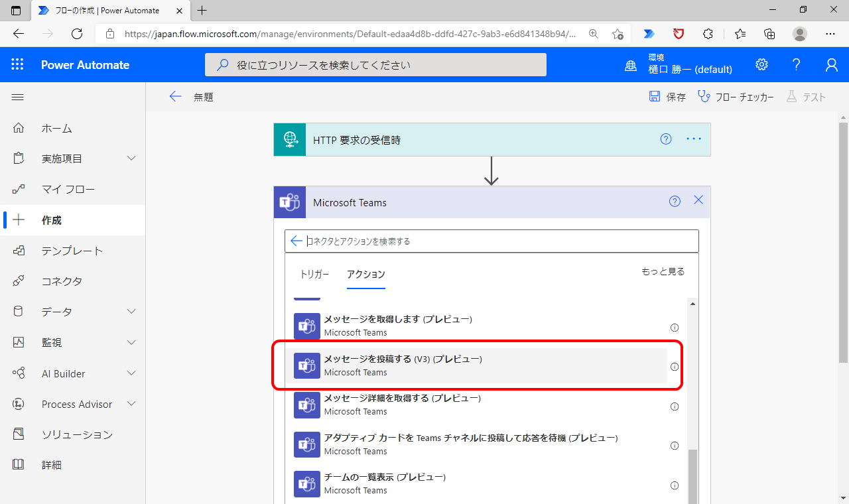The image size is (849, 504).
Task: Expand the Process Advisor chevron
Action: tap(131, 404)
